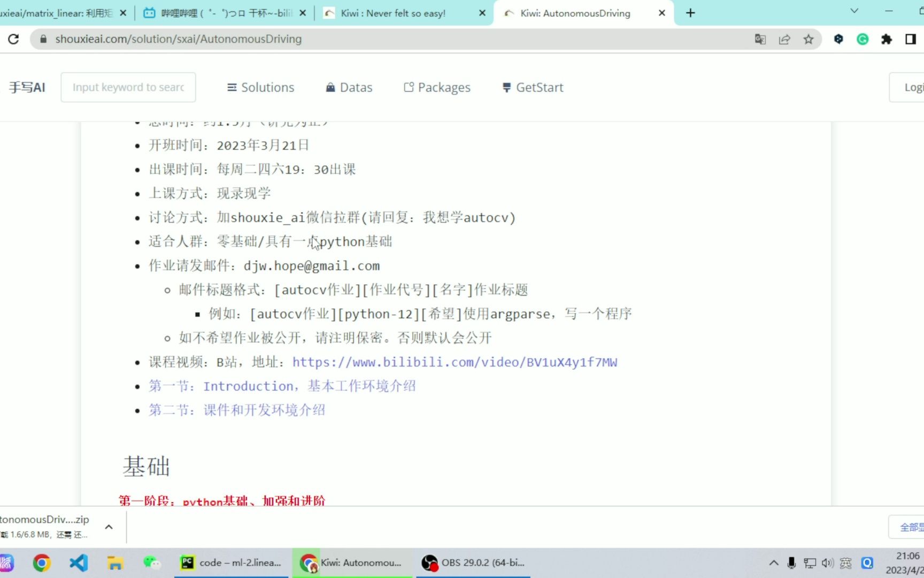Viewport: 924px width, 578px height.
Task: Click the leftmost purple striped taskbar icon
Action: [6, 563]
